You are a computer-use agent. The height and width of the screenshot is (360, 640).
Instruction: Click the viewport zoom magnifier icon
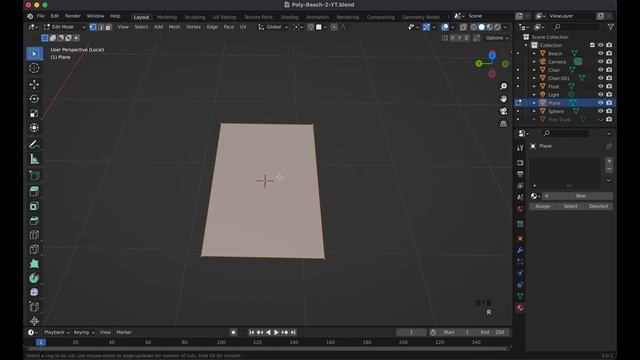click(x=504, y=86)
